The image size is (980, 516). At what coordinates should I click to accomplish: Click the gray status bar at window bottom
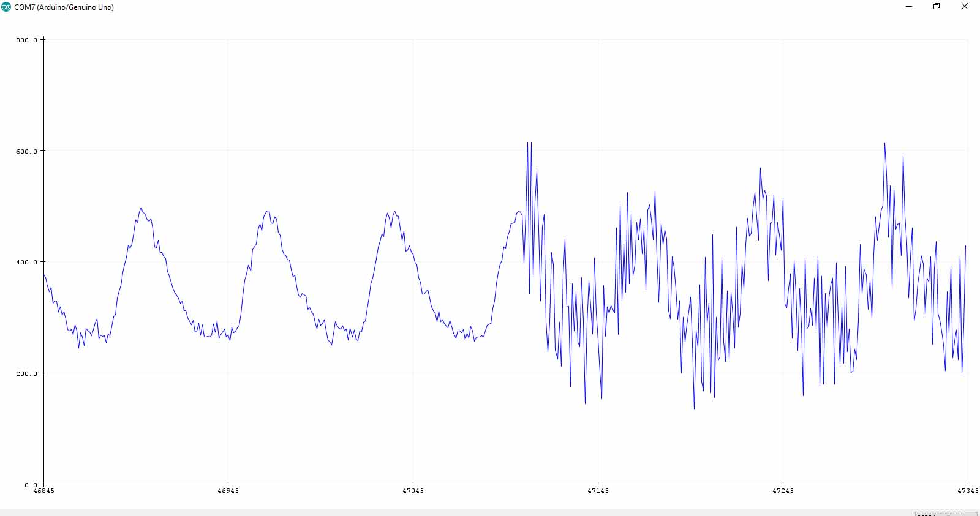pyautogui.click(x=429, y=512)
